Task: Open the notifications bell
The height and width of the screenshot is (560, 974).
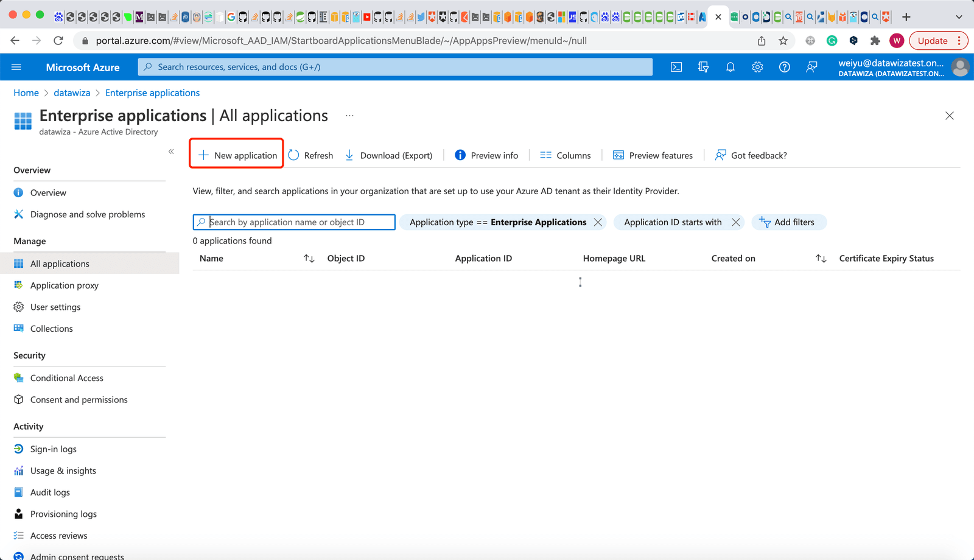Action: tap(730, 67)
